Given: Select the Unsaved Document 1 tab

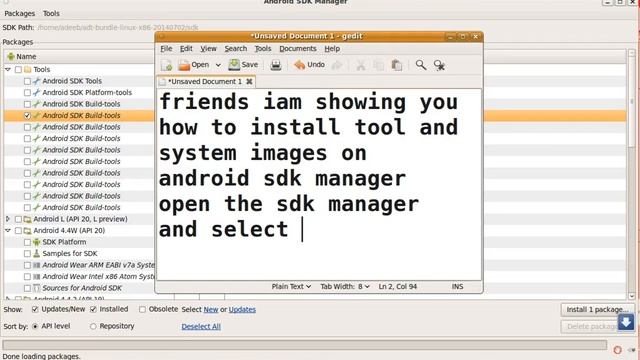Looking at the screenshot, I should click(x=206, y=82).
